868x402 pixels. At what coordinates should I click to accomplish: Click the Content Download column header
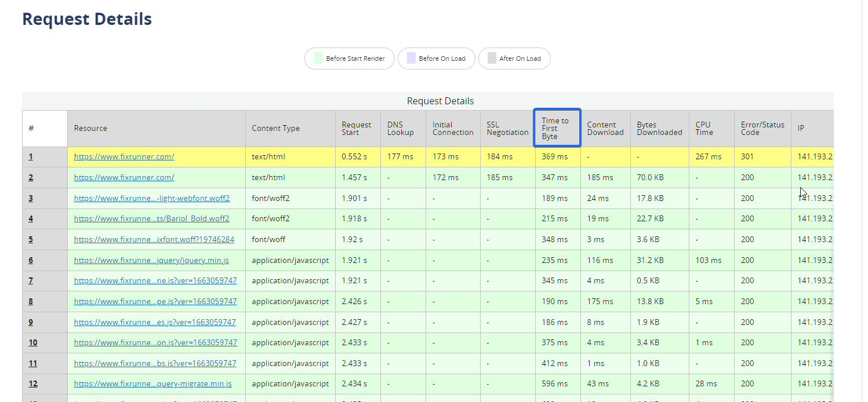point(606,128)
